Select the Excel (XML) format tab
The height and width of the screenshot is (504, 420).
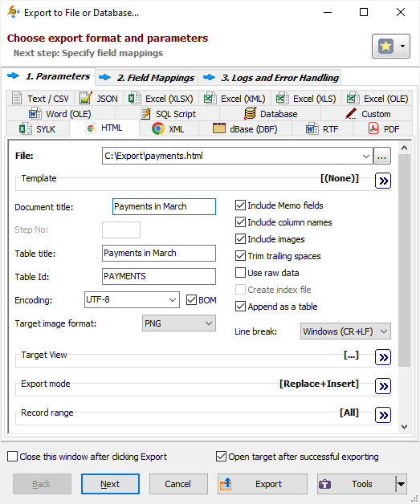[234, 99]
